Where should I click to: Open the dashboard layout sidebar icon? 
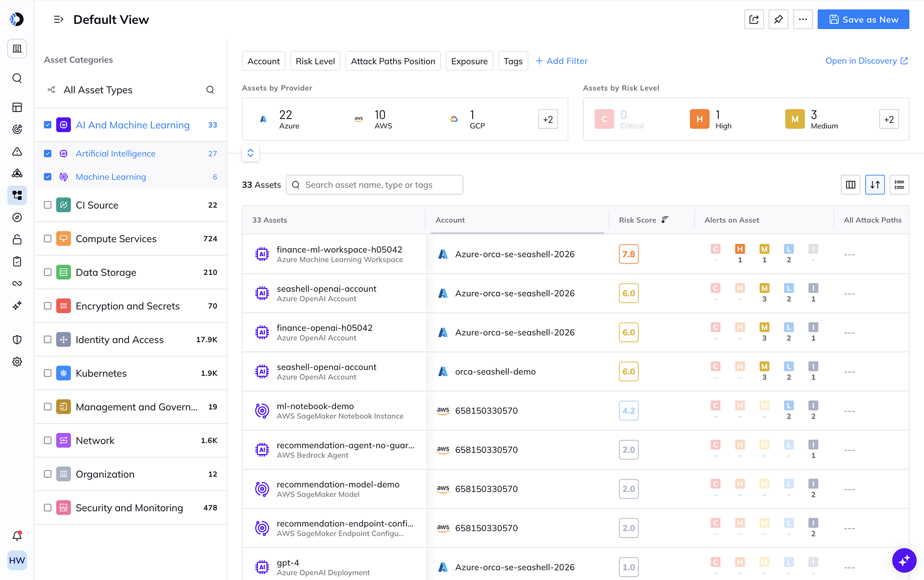17,107
